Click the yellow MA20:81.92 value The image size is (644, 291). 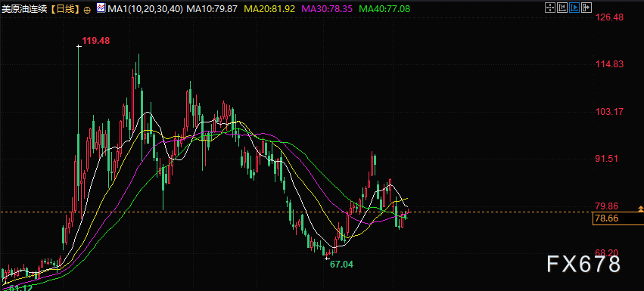pyautogui.click(x=269, y=8)
